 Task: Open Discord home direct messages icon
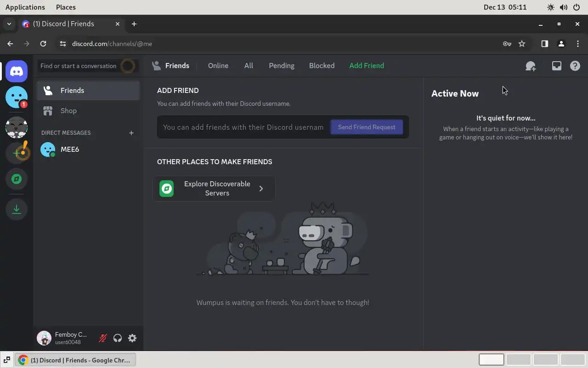tap(17, 71)
